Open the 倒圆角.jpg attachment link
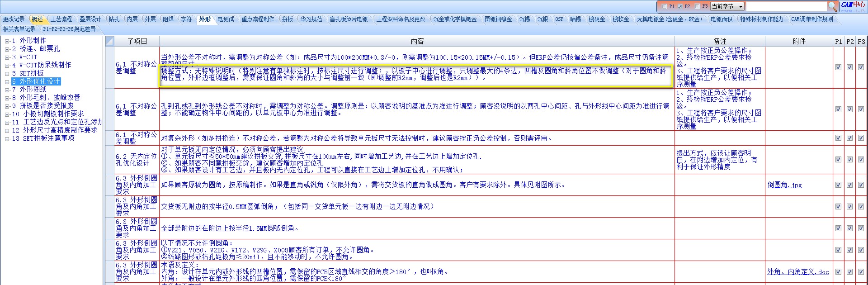 pos(784,185)
